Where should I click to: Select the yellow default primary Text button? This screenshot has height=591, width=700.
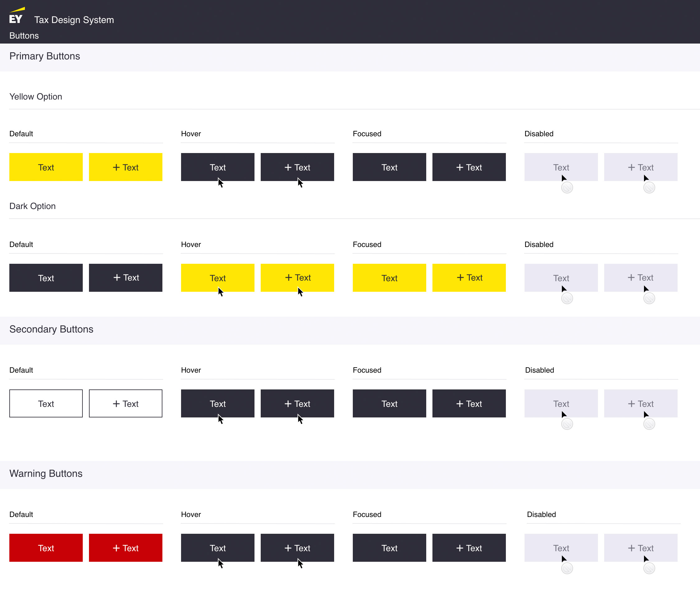(x=46, y=167)
